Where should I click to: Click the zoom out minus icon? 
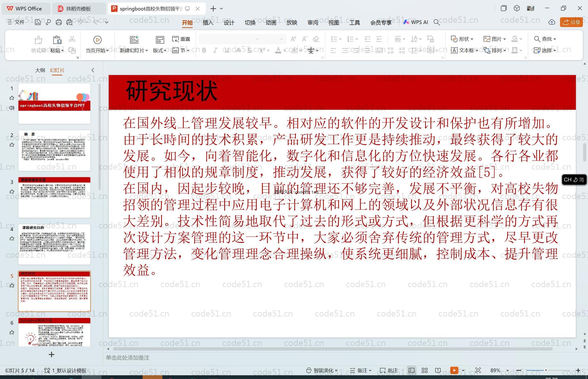tap(518, 370)
